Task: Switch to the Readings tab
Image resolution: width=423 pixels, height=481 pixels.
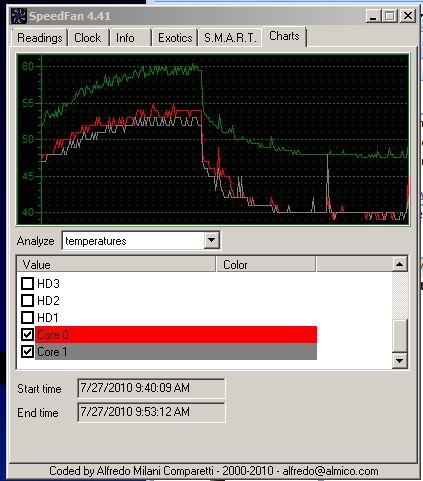Action: click(x=40, y=38)
